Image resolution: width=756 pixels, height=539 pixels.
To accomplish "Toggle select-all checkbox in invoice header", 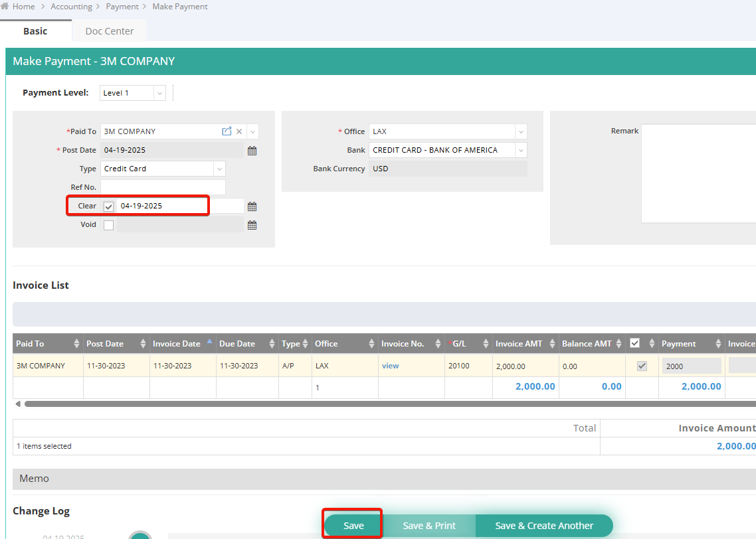I will pyautogui.click(x=634, y=343).
